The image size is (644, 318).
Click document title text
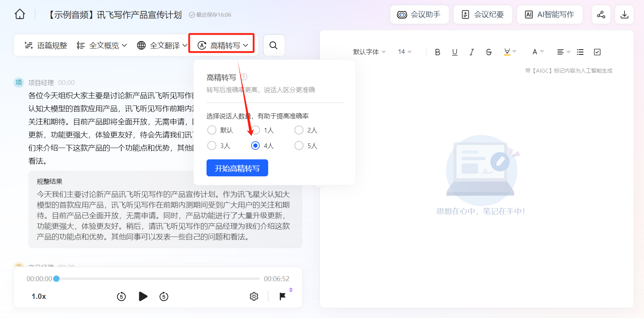pyautogui.click(x=114, y=15)
